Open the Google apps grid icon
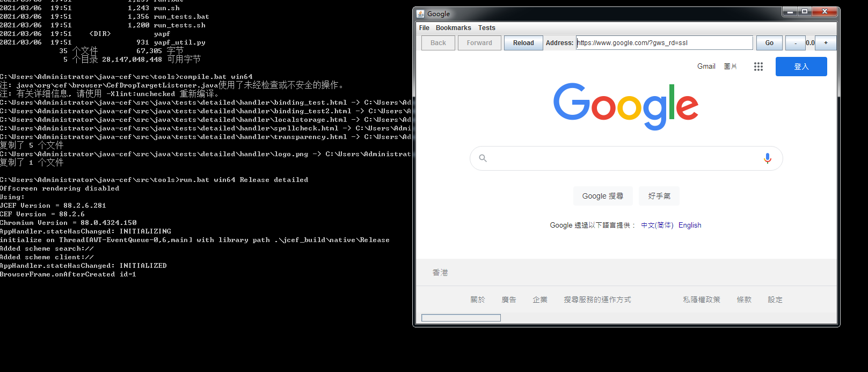 [758, 67]
